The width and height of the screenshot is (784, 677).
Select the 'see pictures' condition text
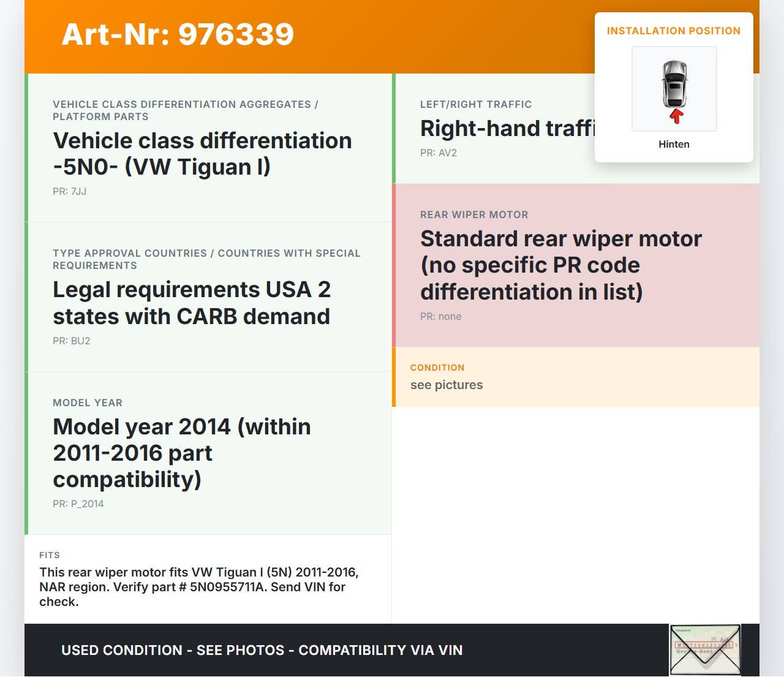[x=447, y=385]
